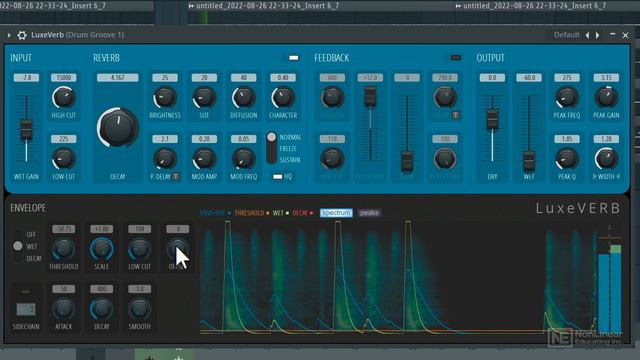The height and width of the screenshot is (360, 640).
Task: Click the Wet Gain fader handle
Action: click(x=27, y=130)
